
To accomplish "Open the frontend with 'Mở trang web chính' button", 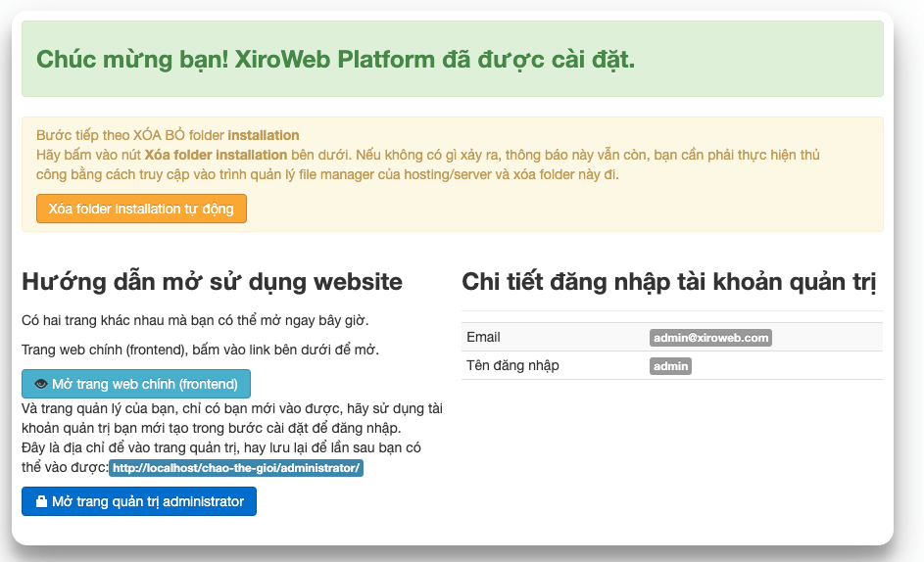I will 136,384.
